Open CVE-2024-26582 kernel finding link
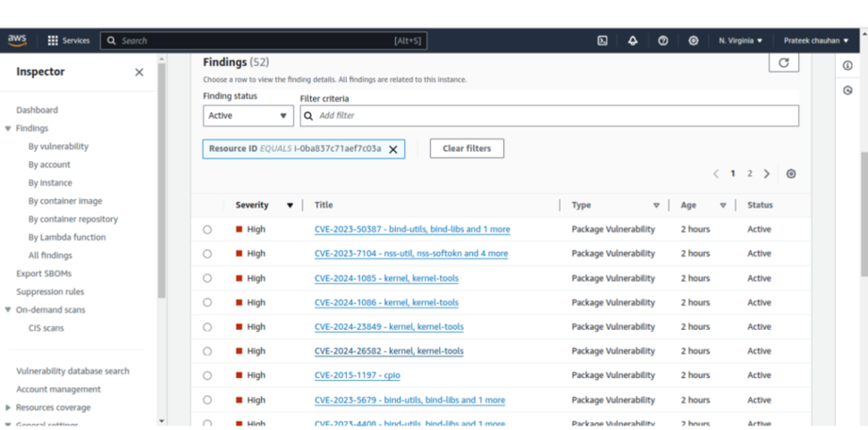 click(x=389, y=352)
